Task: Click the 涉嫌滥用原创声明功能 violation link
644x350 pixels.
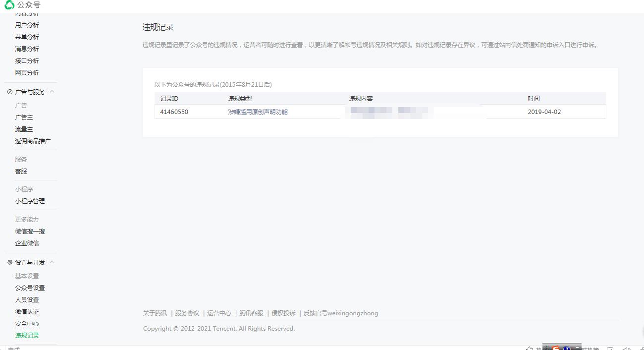Action: [x=258, y=112]
